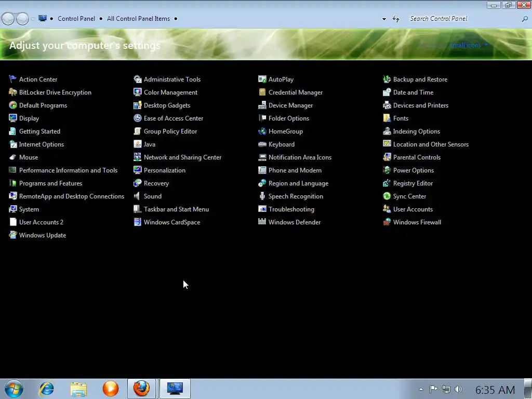Screen dimensions: 532x399
Task: Click the Network and Sharing Center icon
Action: (137, 157)
